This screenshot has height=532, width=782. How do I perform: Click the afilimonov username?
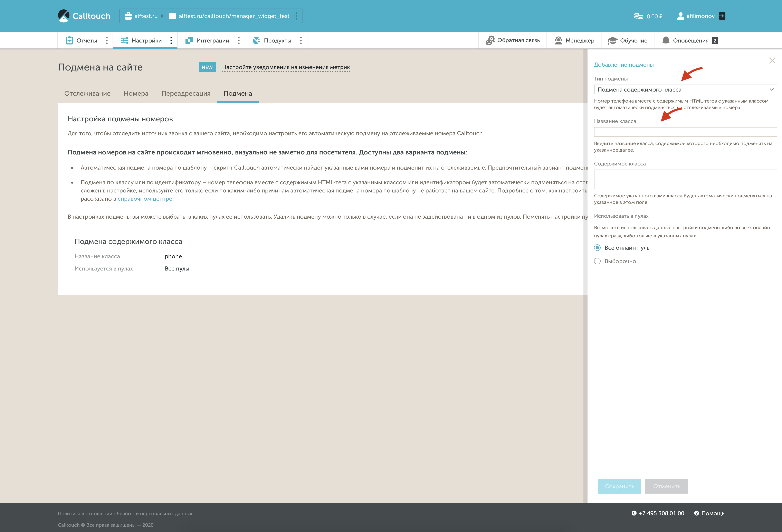pyautogui.click(x=700, y=16)
